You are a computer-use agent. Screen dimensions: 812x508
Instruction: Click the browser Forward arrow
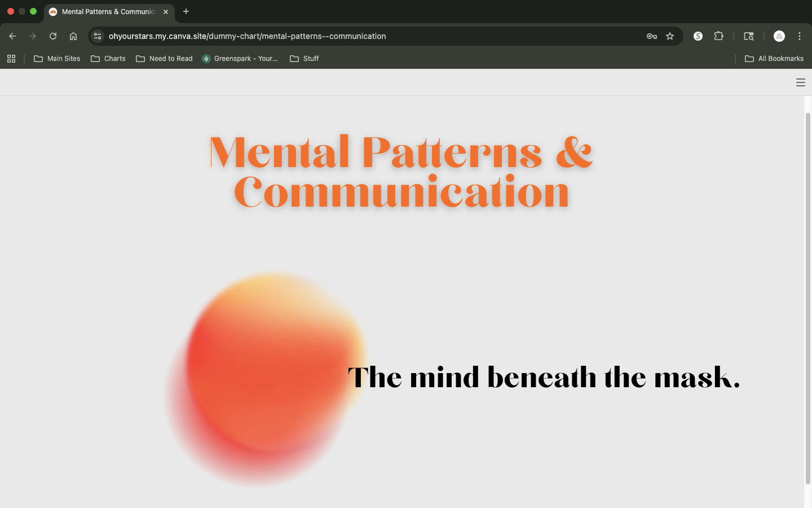tap(33, 36)
